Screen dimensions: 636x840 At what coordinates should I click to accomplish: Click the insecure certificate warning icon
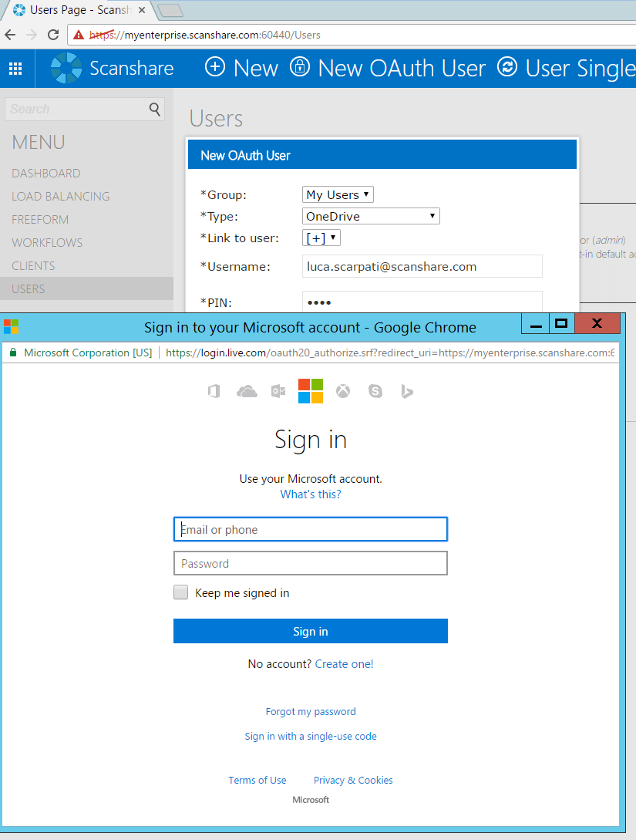coord(79,35)
